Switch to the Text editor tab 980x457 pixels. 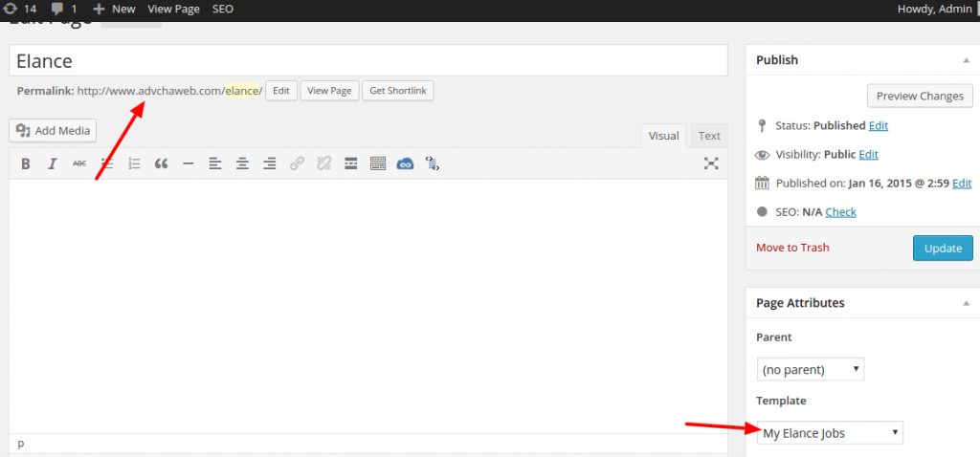coord(709,136)
